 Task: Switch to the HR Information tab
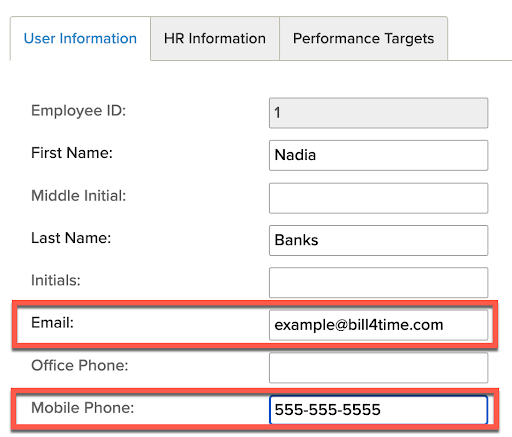coord(215,38)
